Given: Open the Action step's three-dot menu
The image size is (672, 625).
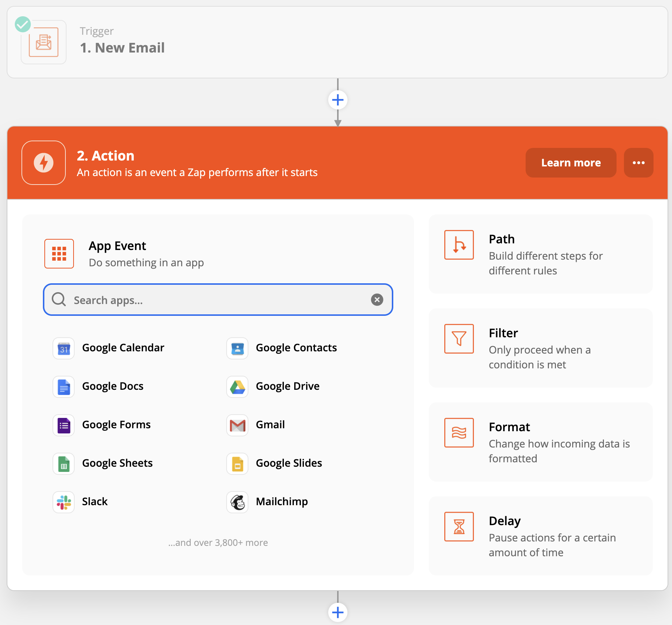Looking at the screenshot, I should (x=639, y=163).
